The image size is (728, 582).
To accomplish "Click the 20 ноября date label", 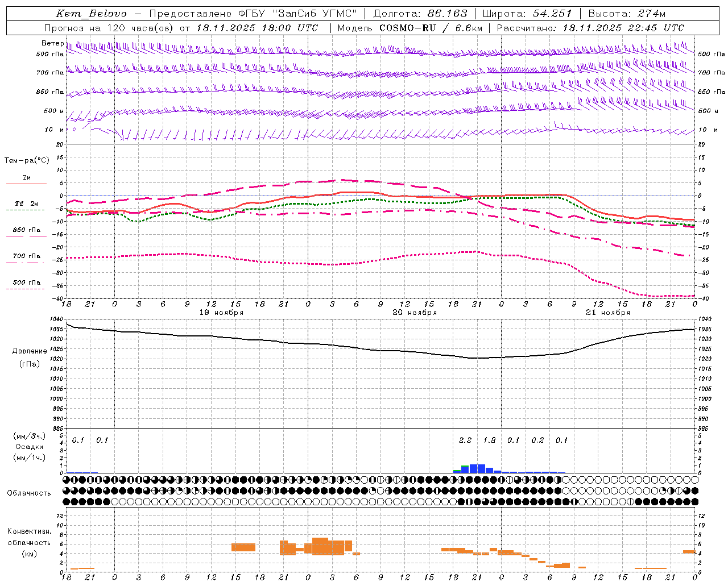I will pyautogui.click(x=415, y=312).
